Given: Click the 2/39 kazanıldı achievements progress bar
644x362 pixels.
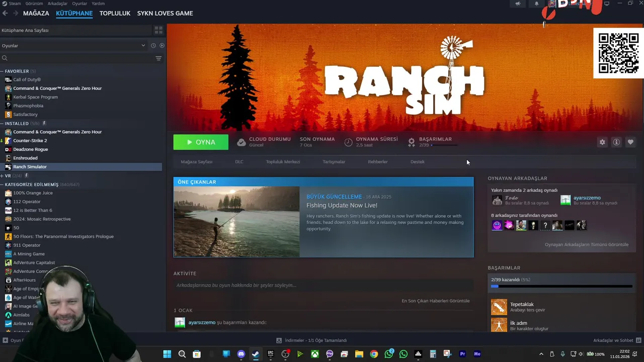Looking at the screenshot, I should click(562, 287).
